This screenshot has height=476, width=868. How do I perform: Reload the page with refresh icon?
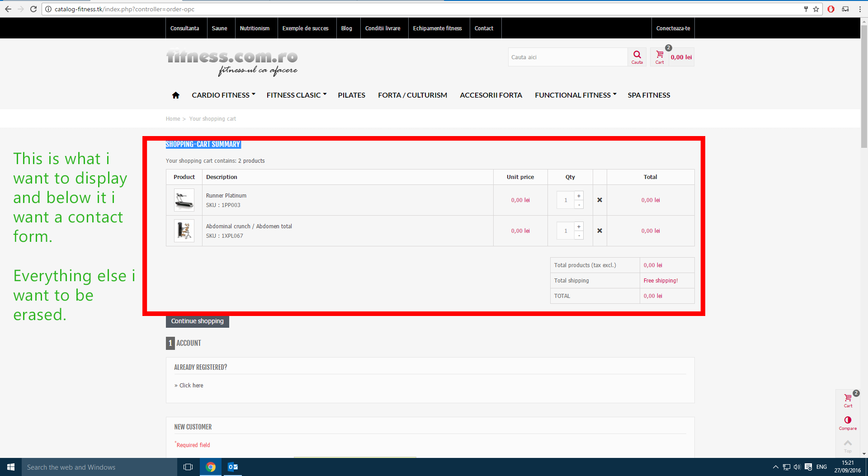[x=33, y=9]
